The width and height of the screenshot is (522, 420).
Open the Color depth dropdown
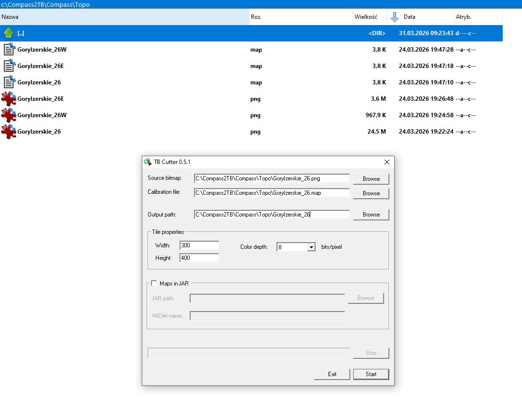(x=311, y=247)
